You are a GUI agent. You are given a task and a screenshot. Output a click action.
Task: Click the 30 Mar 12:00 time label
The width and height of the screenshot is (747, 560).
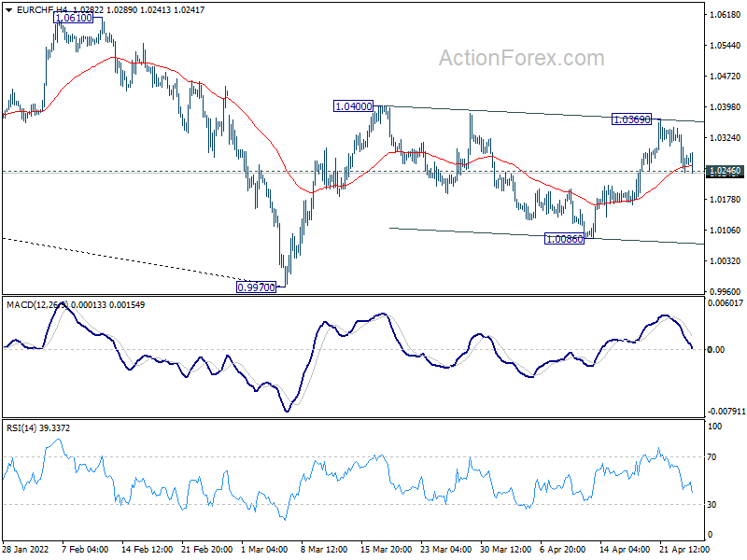coord(505,550)
